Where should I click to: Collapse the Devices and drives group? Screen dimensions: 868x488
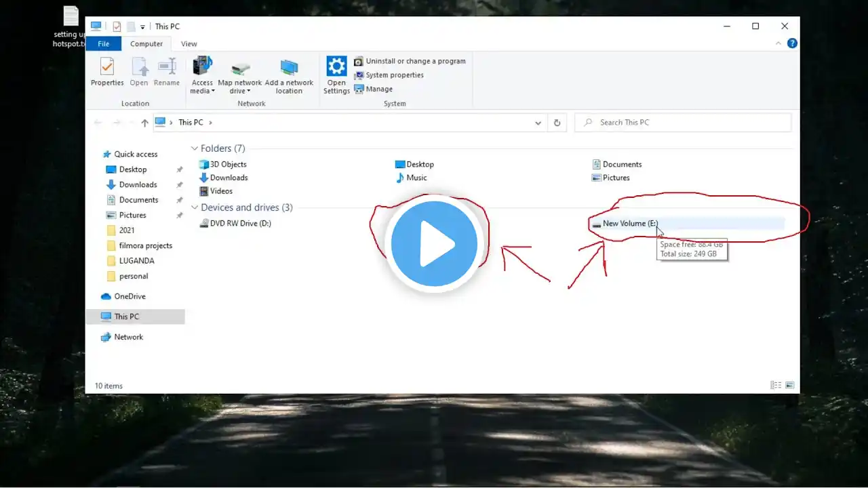pos(195,207)
